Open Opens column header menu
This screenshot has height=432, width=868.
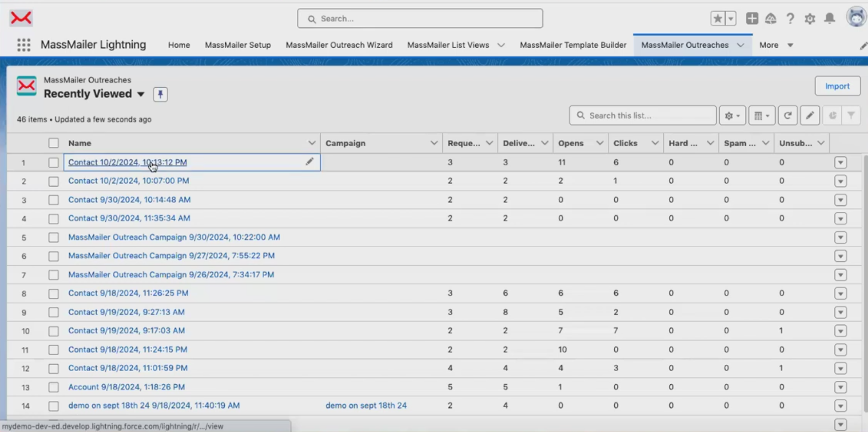click(x=599, y=143)
